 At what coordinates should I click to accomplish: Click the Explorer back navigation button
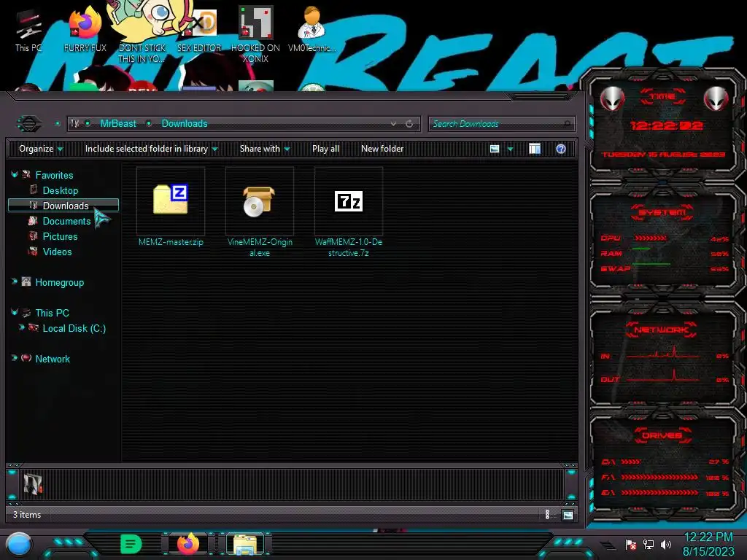29,124
